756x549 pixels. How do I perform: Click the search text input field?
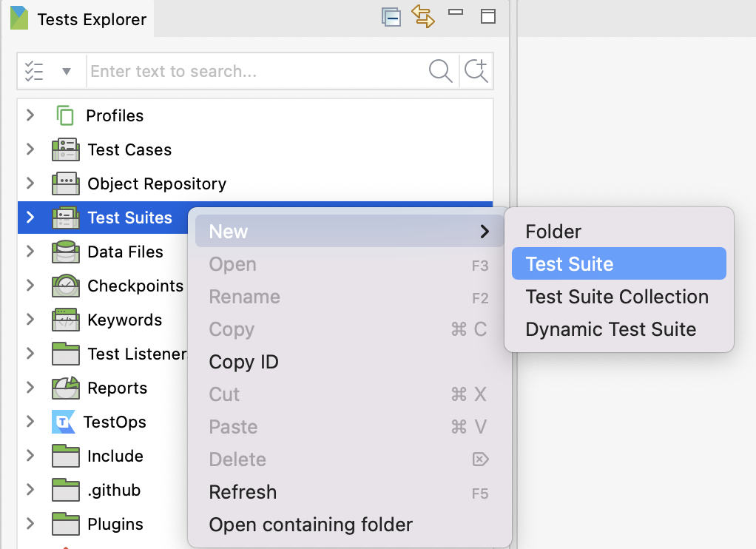coord(255,72)
